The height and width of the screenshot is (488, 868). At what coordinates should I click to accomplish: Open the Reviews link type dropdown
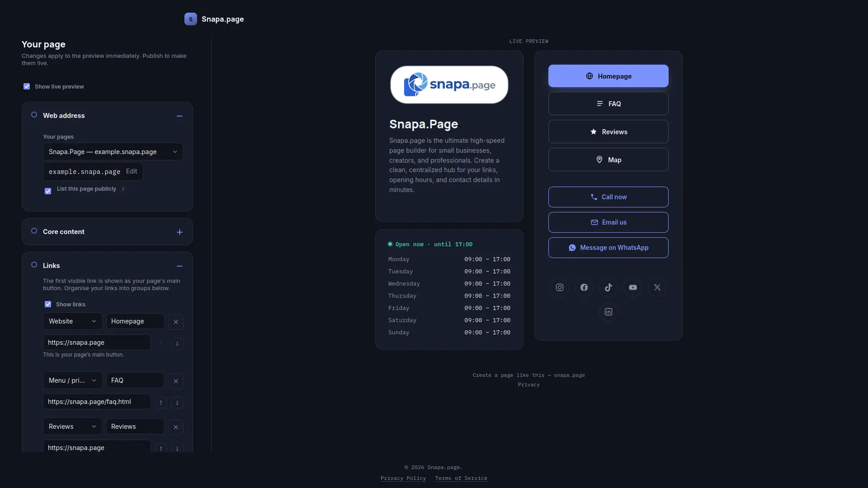73,427
